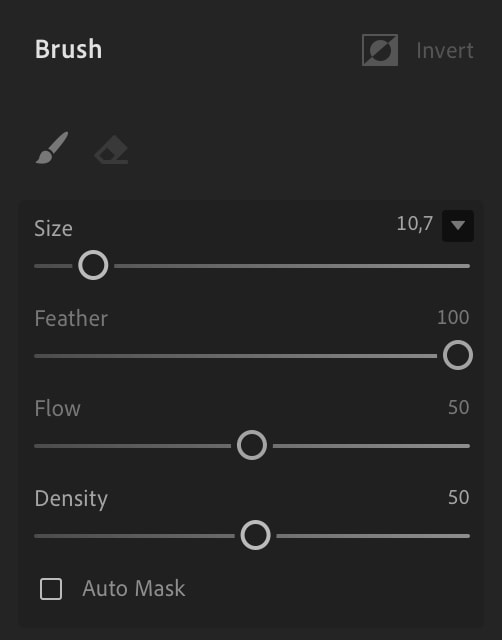Select the paint Brush tool icon

tap(52, 148)
